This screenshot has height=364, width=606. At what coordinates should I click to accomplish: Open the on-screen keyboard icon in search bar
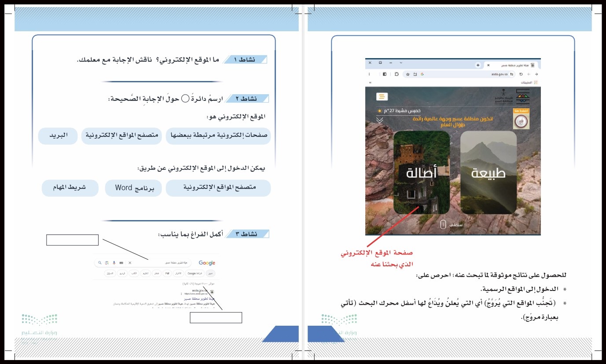(x=121, y=263)
